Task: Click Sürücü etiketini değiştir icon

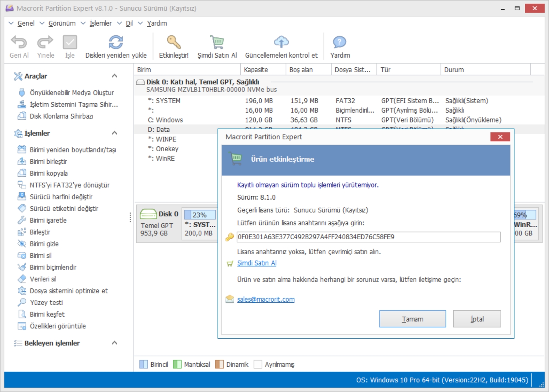Action: [22, 208]
